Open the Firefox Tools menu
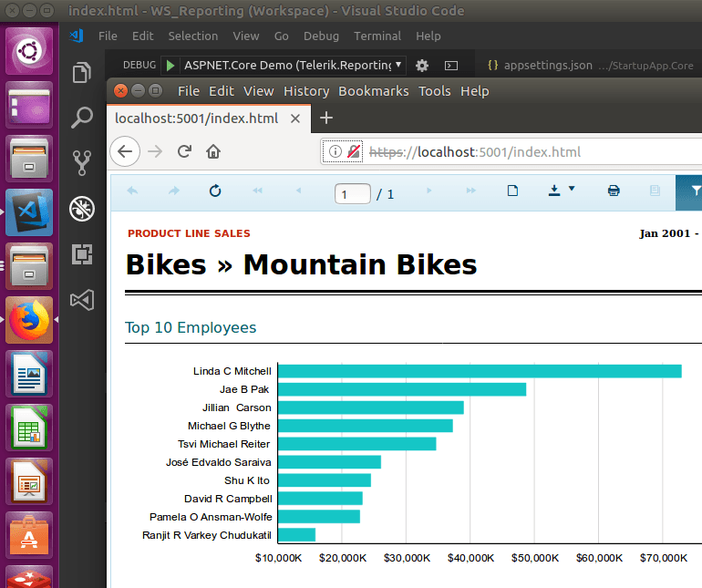Screen dimensions: 702x588 coord(434,91)
